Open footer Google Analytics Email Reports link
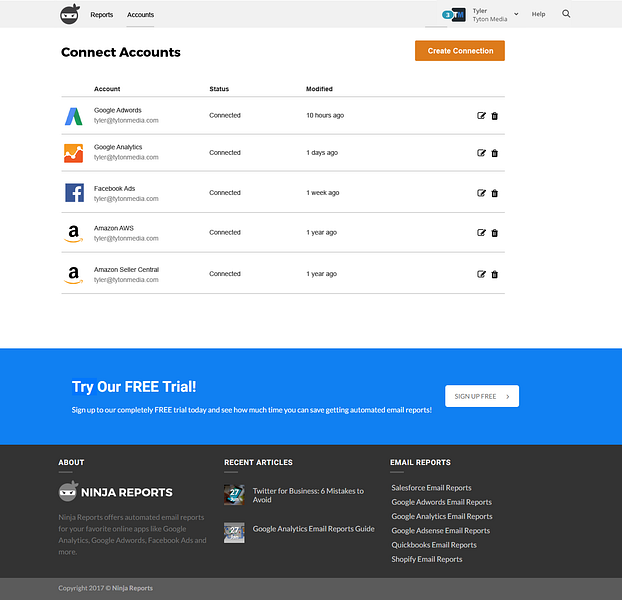622x600 pixels. pos(442,516)
